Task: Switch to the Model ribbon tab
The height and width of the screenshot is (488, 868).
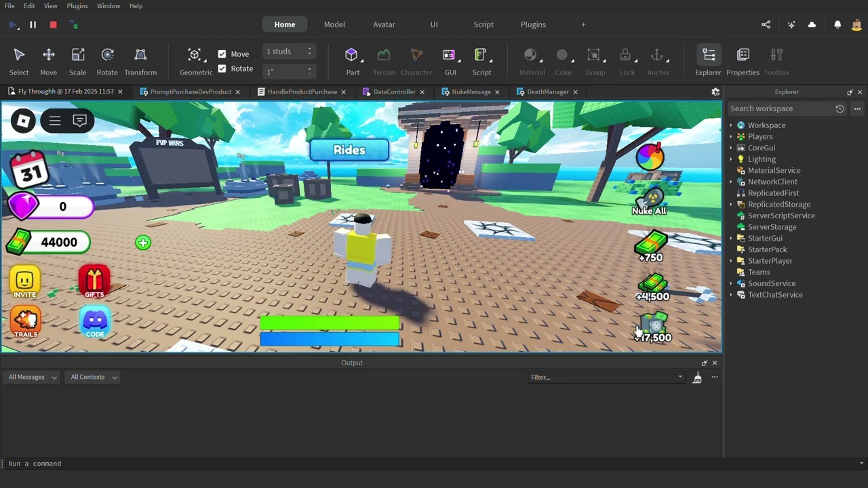Action: (x=334, y=24)
